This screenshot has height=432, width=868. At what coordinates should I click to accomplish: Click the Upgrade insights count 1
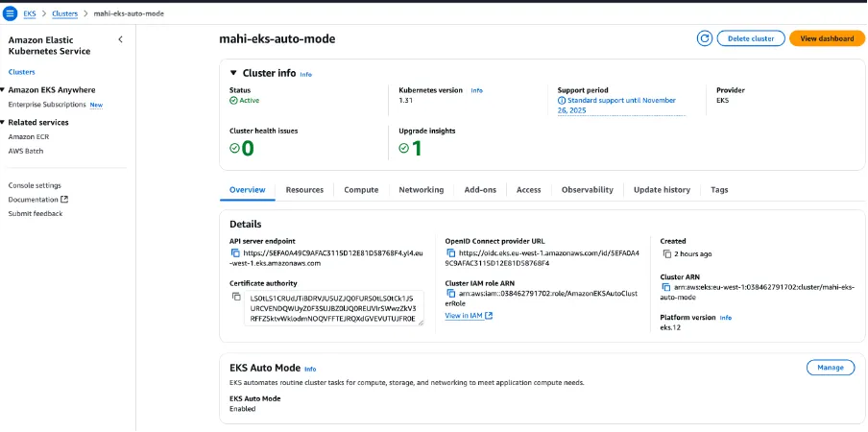pos(417,148)
